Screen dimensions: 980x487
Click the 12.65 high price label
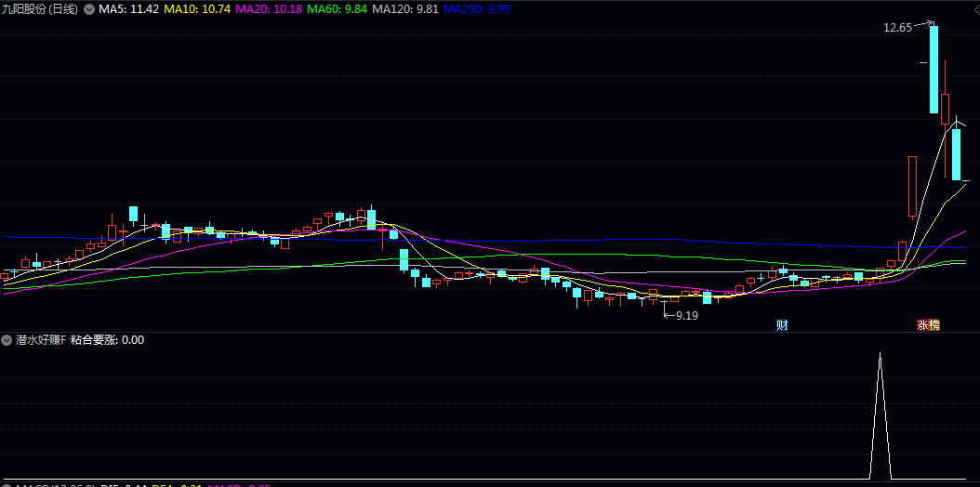click(x=897, y=27)
